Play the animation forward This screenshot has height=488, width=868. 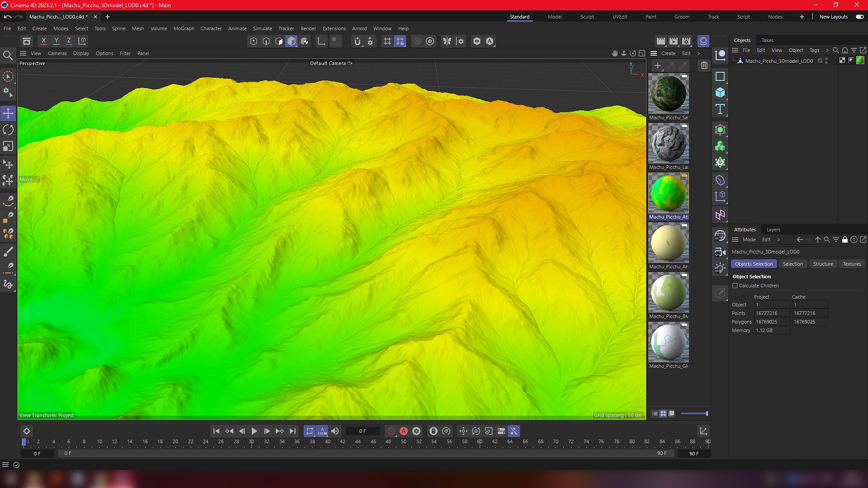(254, 431)
